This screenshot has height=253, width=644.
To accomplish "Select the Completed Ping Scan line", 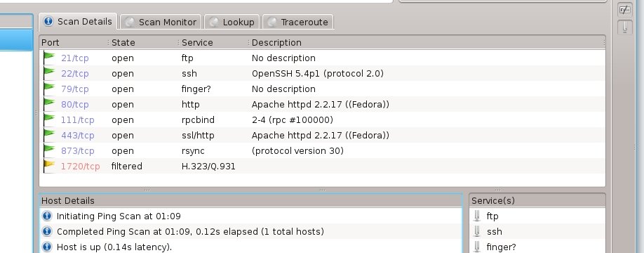I will [190, 232].
